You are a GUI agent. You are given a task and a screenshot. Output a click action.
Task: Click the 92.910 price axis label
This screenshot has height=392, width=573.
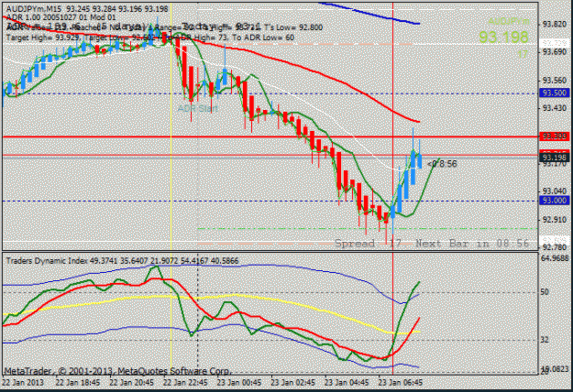click(x=554, y=220)
